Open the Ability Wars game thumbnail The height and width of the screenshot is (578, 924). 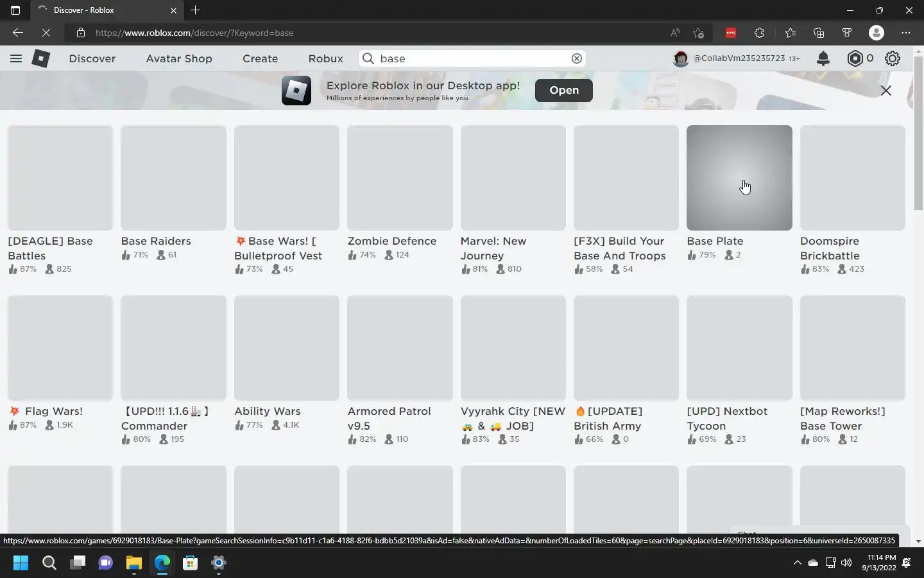287,348
